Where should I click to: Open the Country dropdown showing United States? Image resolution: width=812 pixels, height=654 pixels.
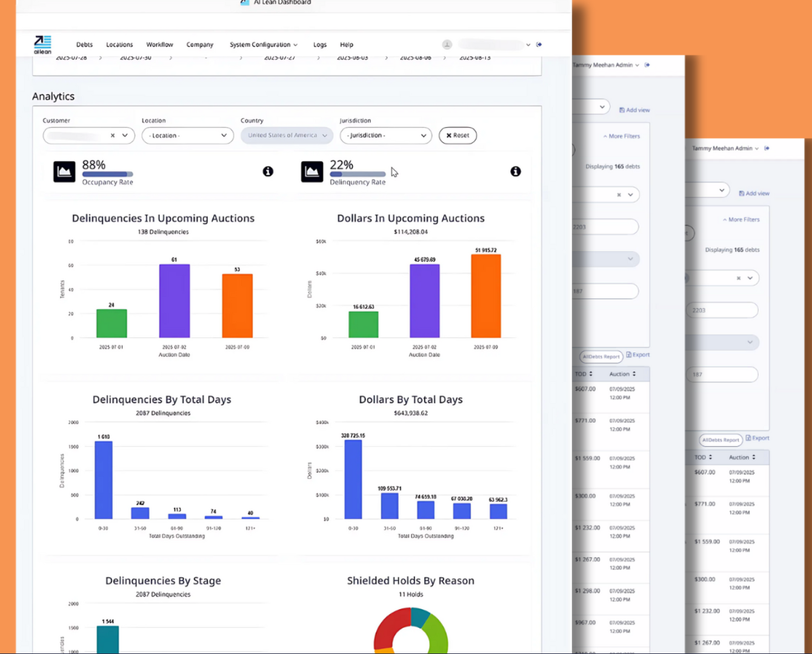287,136
